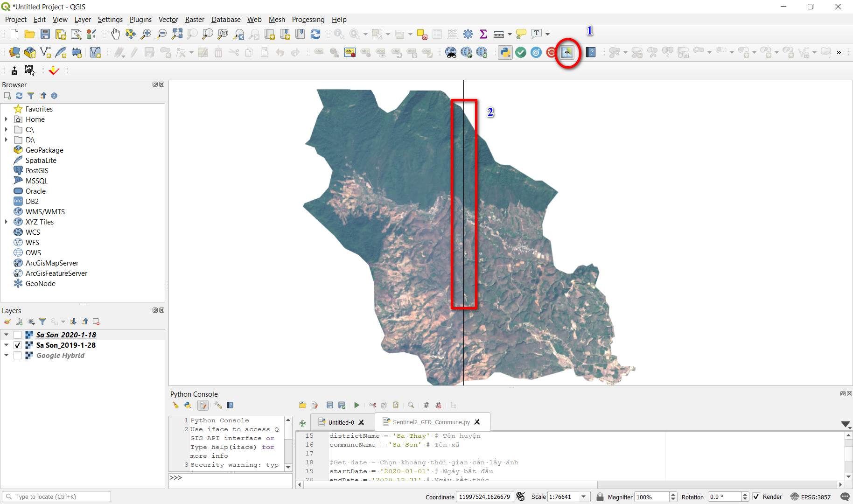
Task: Expand the XYZ Tiles item
Action: (x=6, y=222)
